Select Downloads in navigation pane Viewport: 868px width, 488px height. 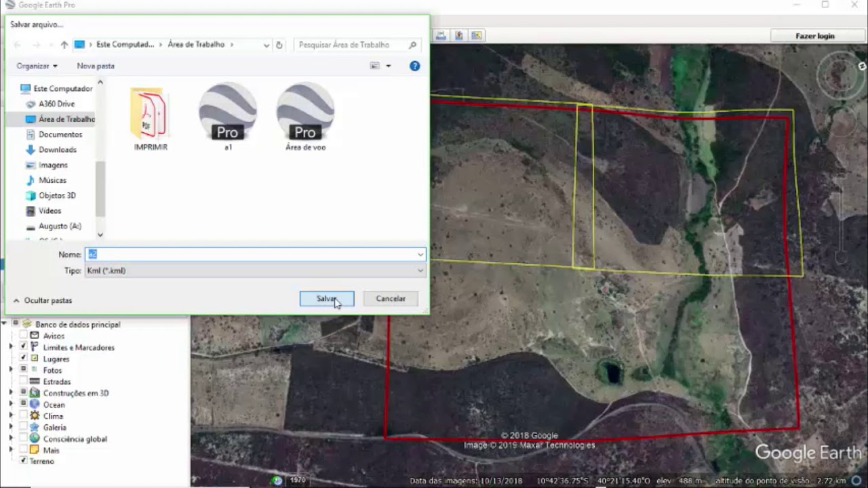51,150
